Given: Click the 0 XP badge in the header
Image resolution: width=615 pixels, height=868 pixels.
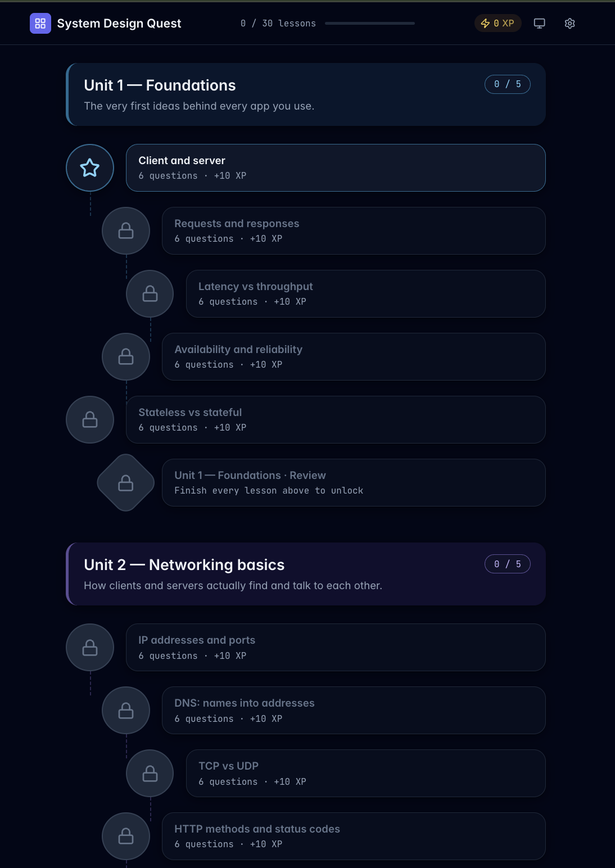Looking at the screenshot, I should pyautogui.click(x=497, y=23).
